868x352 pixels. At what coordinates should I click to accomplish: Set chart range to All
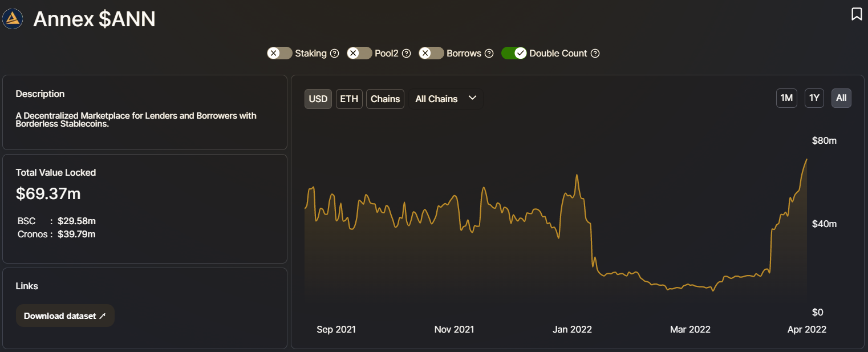[841, 98]
